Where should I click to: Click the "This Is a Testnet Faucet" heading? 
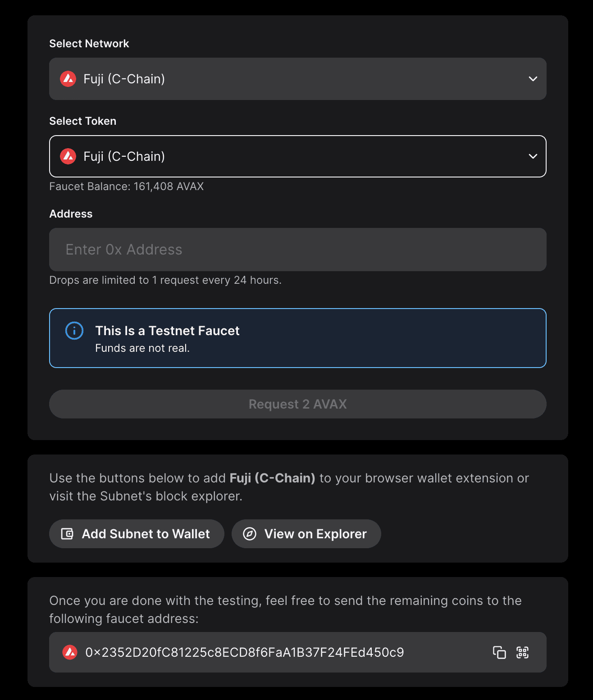point(167,331)
